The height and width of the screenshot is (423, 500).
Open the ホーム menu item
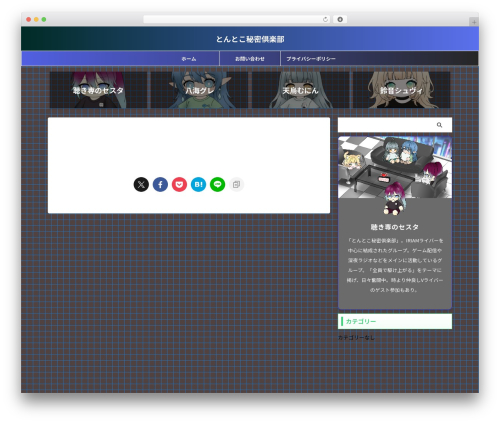coord(189,59)
